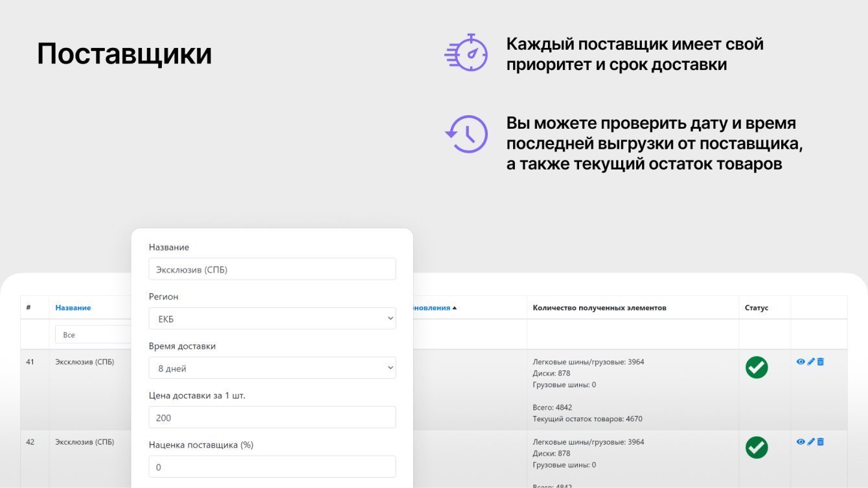The image size is (868, 488).
Task: Open the 'Все' filter under the Название column
Action: pos(93,335)
